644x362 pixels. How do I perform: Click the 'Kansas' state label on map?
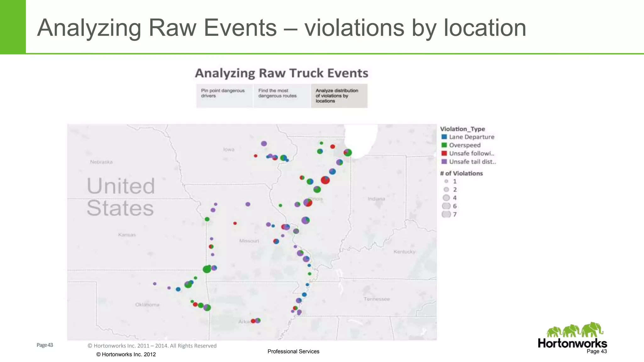click(x=127, y=235)
